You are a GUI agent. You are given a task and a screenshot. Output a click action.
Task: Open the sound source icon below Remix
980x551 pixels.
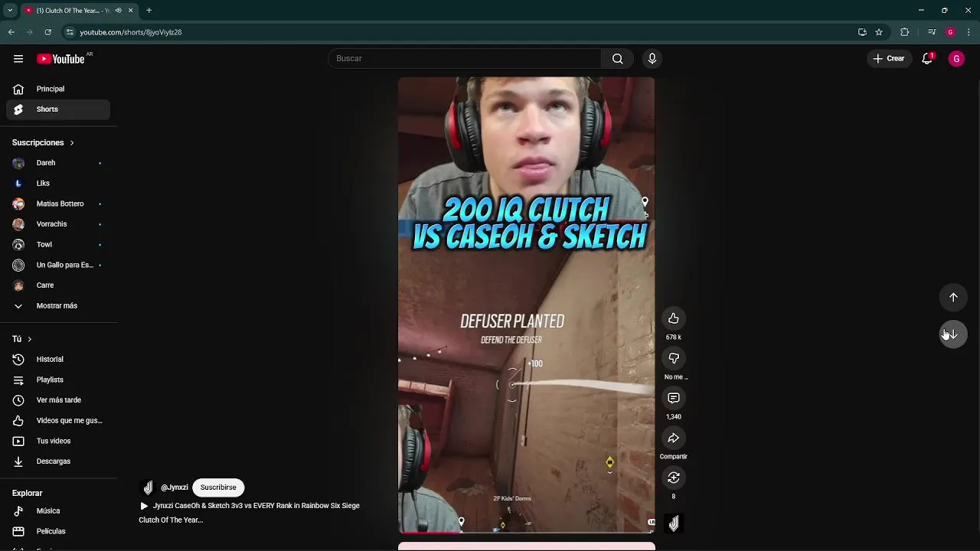[674, 523]
